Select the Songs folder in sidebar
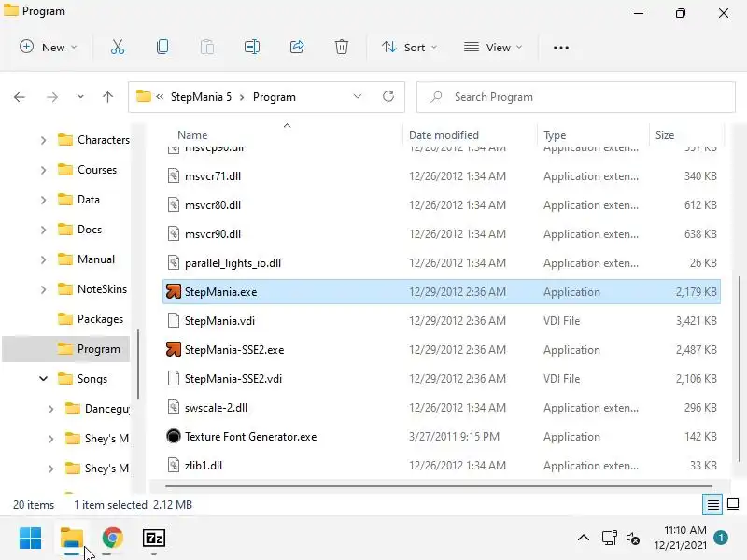747x560 pixels. coord(82,379)
